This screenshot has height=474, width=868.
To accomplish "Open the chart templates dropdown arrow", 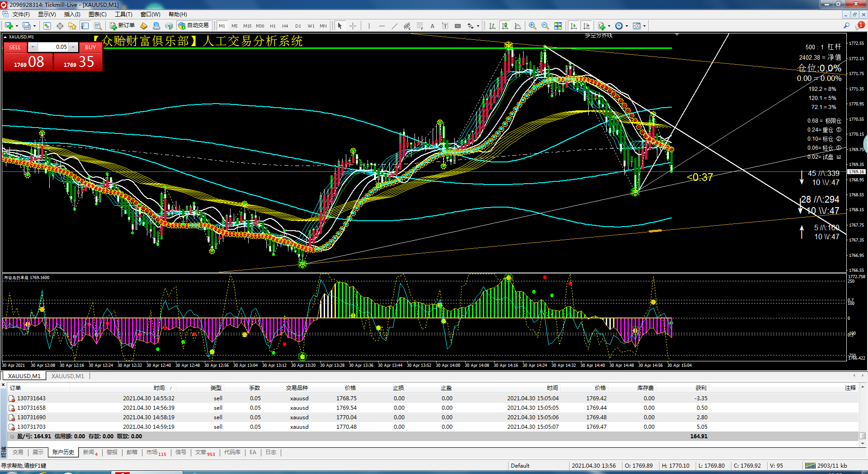I will click(x=644, y=26).
